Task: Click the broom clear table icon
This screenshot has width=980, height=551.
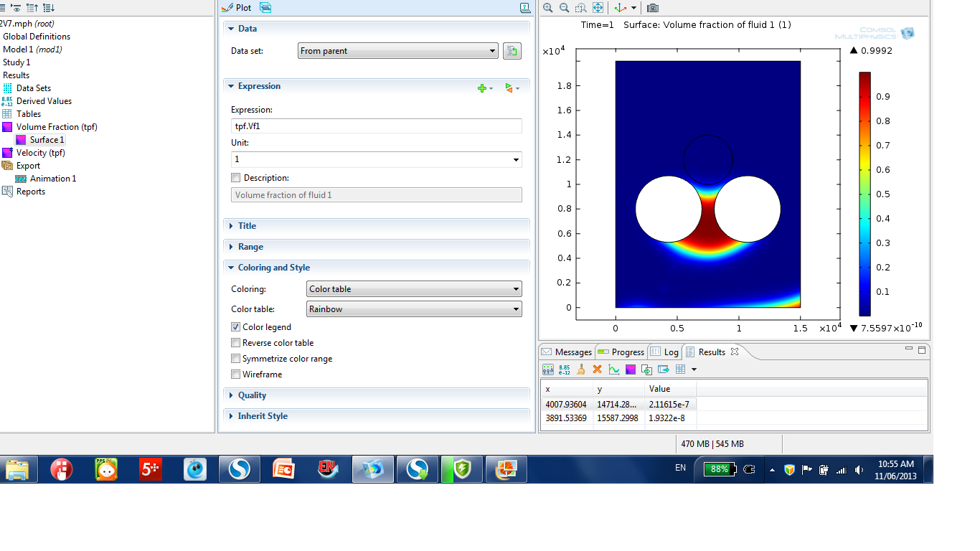Action: 580,369
